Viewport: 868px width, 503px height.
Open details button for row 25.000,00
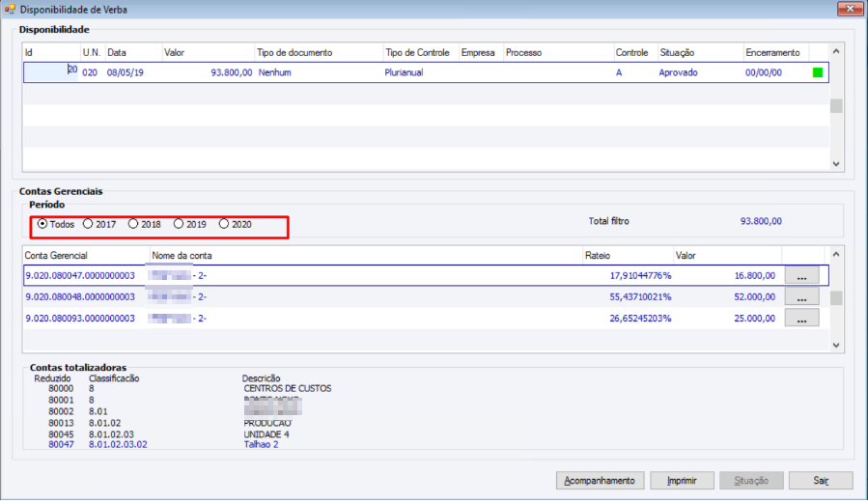801,319
